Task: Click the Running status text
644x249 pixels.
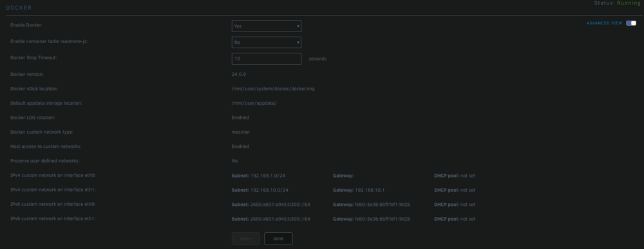Action: click(x=629, y=3)
